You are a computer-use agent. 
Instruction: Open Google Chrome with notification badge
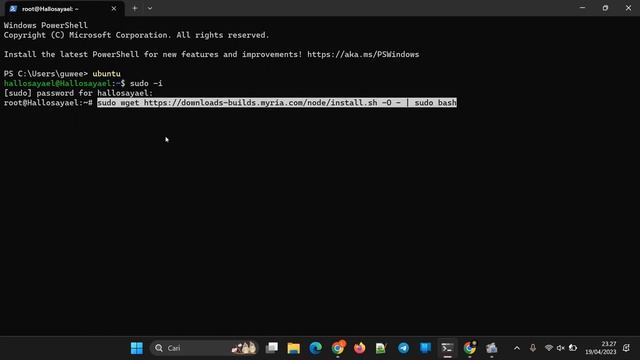click(x=338, y=348)
